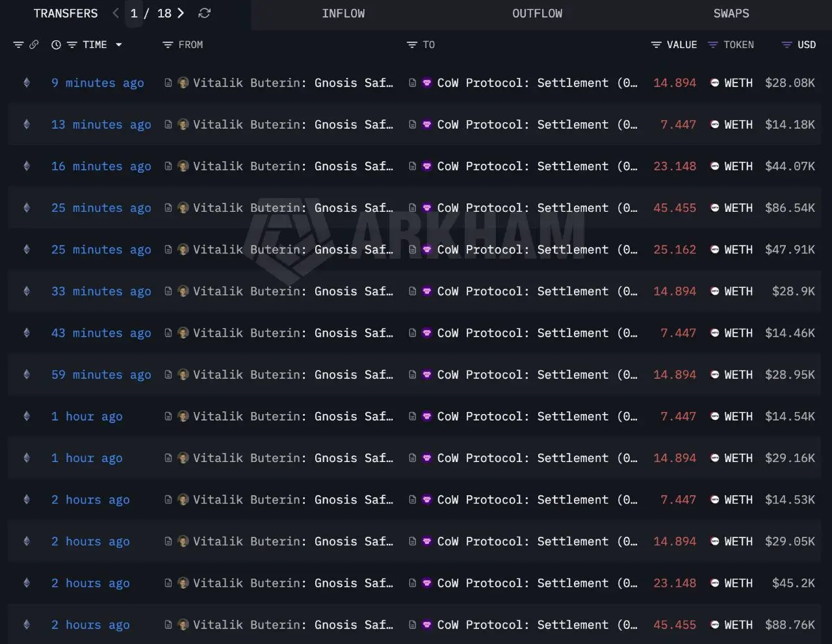Click Ethereum icon in the $47.91K row

point(27,250)
